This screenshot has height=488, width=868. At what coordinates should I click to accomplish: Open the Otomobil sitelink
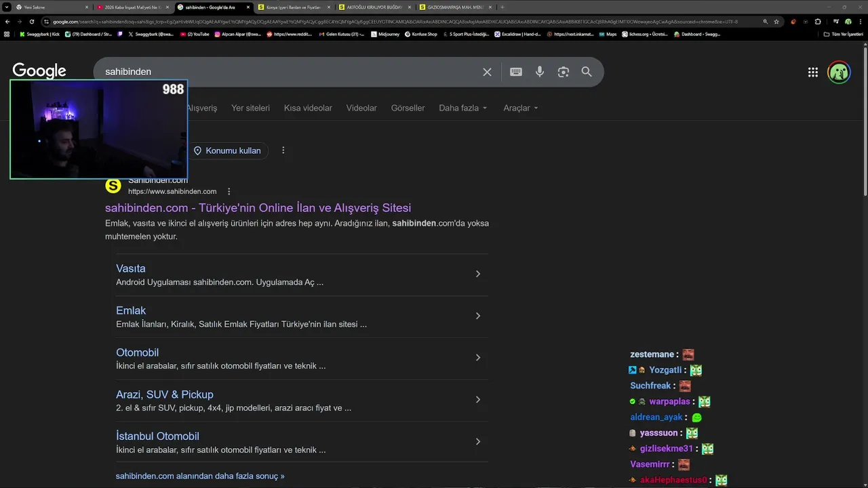[137, 352]
